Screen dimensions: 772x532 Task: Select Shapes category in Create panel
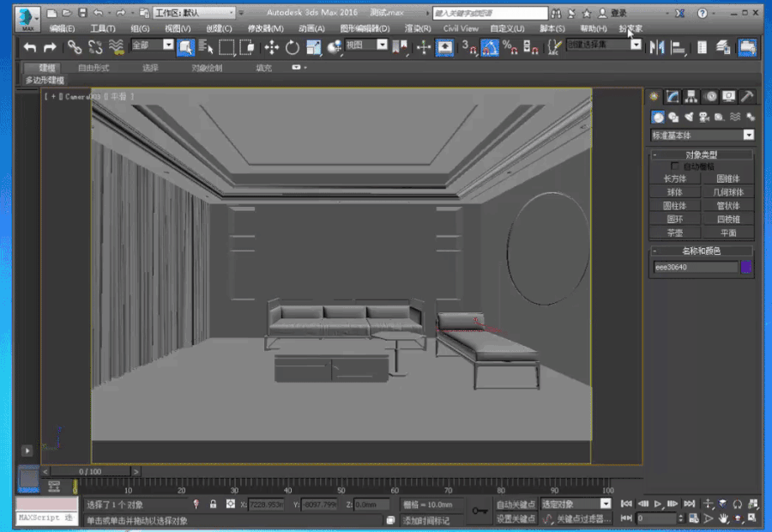point(673,117)
